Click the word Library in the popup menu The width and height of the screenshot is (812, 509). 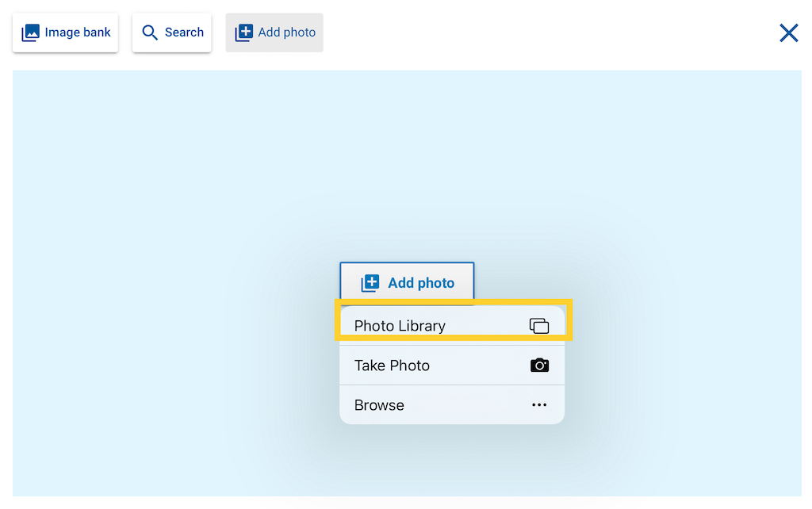tap(422, 326)
